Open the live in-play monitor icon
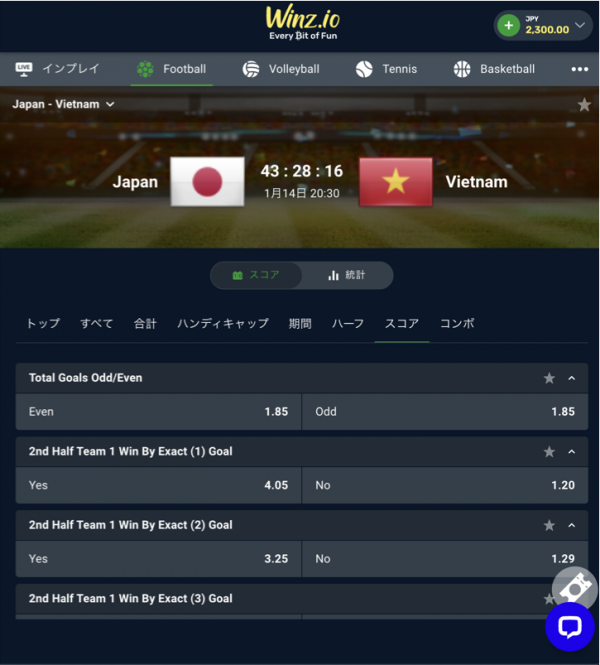The image size is (600, 665). coord(24,69)
